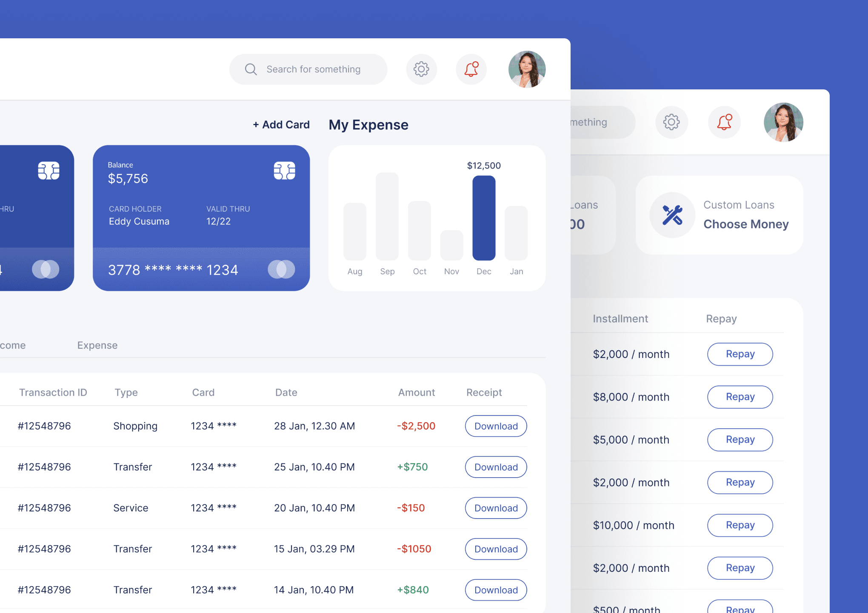Screen dimensions: 868x613
Task: Repay the loan below $10,000 / month
Action: (x=740, y=568)
